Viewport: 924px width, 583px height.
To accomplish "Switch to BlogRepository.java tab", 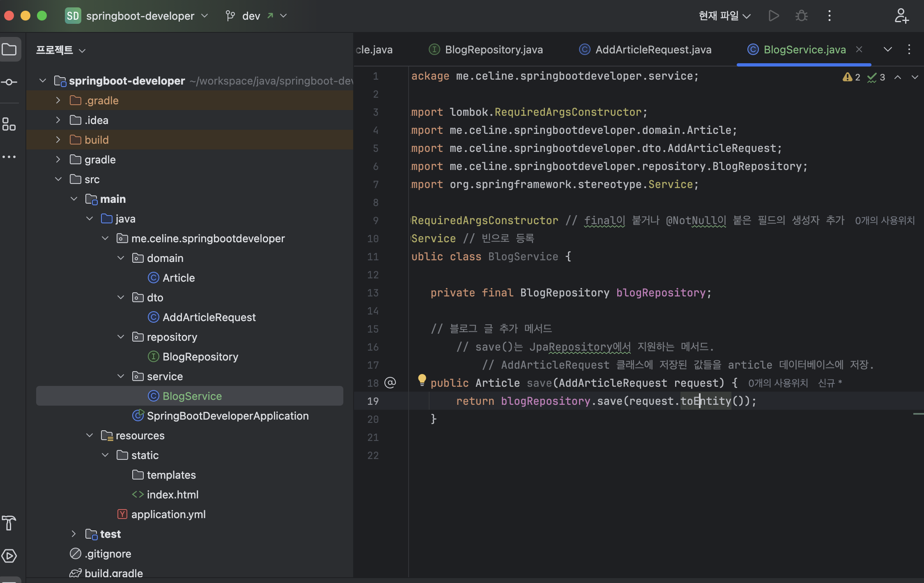I will pos(486,50).
